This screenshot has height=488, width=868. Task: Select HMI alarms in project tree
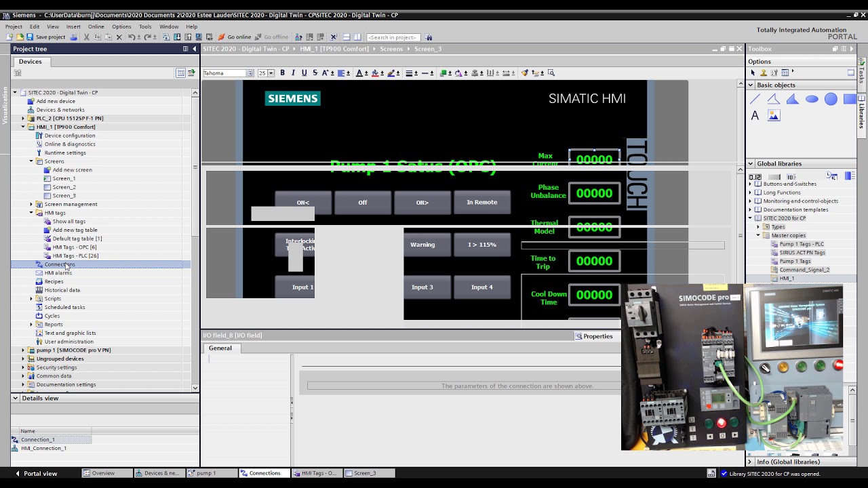pyautogui.click(x=58, y=273)
